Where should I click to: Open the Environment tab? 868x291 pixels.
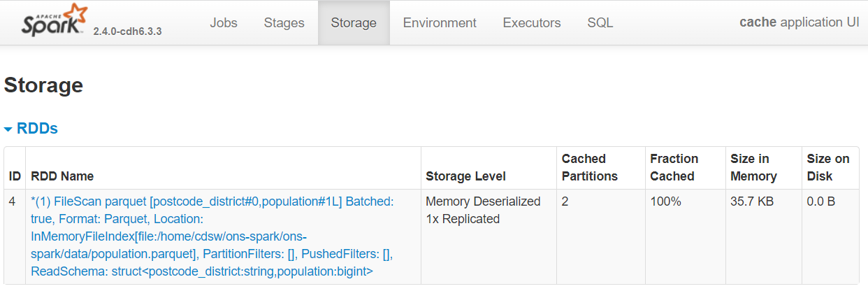tap(440, 22)
